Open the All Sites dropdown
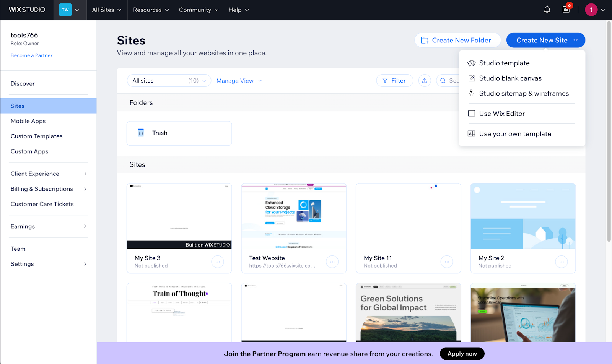Viewport: 612px width, 364px height. click(x=107, y=10)
